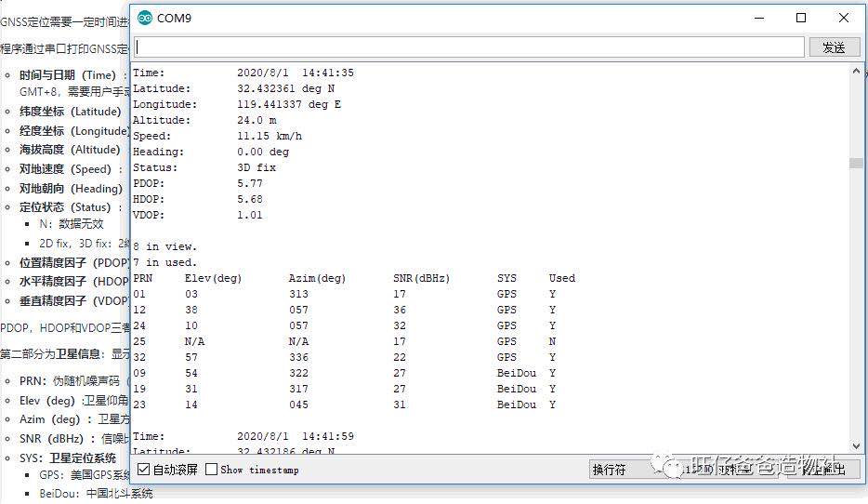868x504 pixels.
Task: Click the COM9 window title text
Action: click(175, 19)
